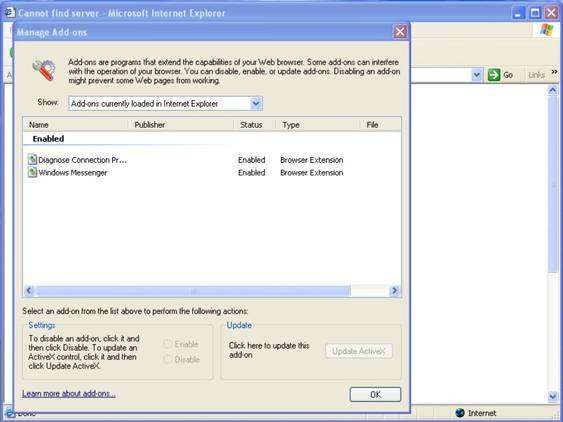The image size is (563, 422).
Task: Sort list by Type column header
Action: coord(317,125)
